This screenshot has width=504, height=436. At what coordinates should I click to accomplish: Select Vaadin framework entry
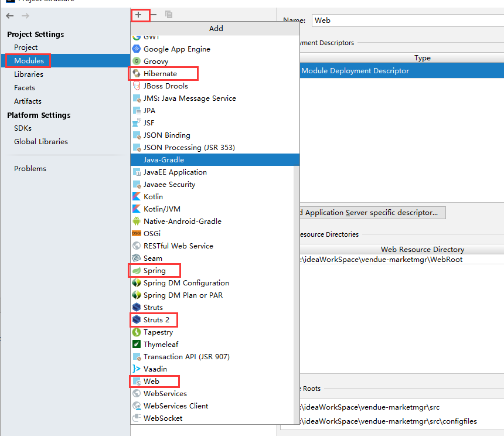212,369
